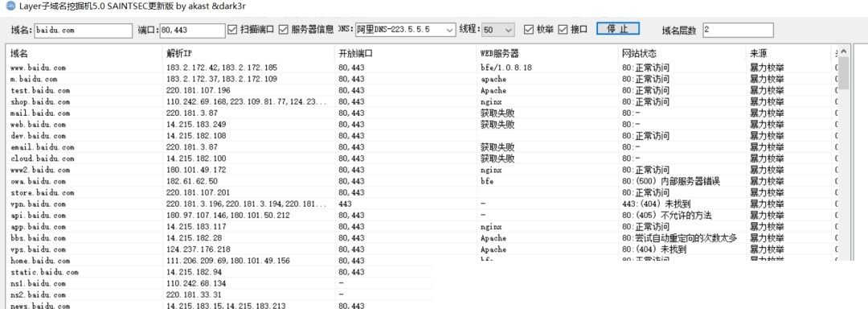Click the 停止 button
The image size is (868, 309).
point(618,29)
